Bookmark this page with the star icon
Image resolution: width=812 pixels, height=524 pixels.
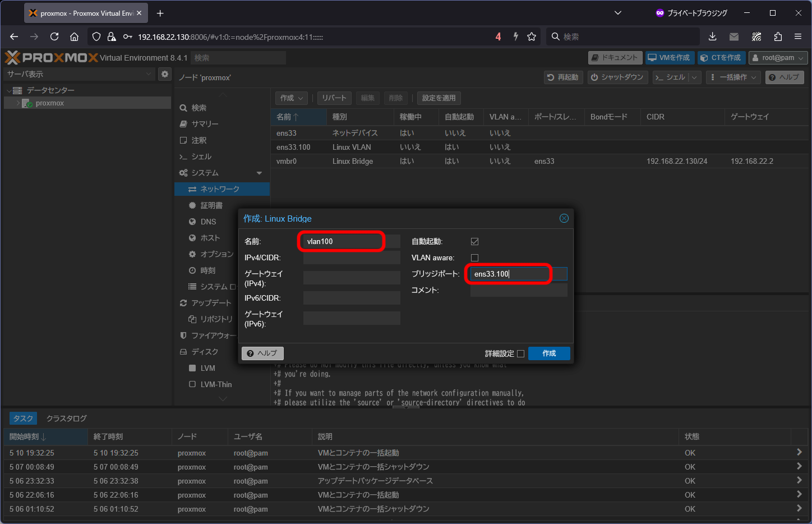pyautogui.click(x=532, y=36)
